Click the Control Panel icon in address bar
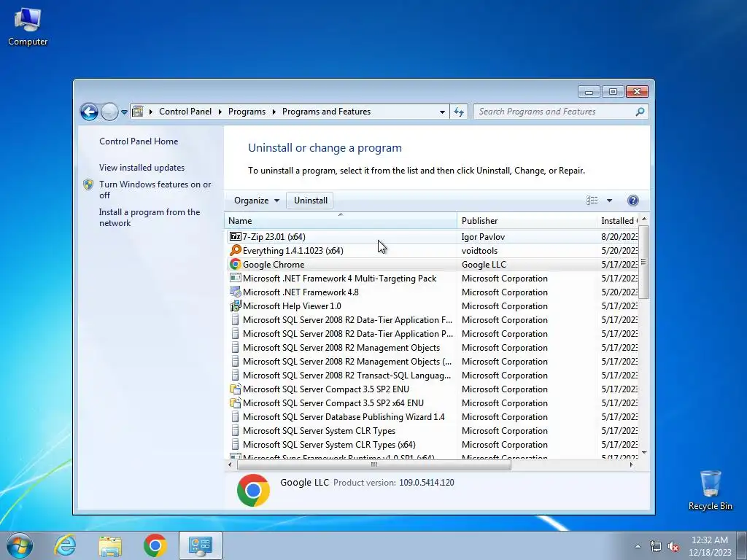 click(x=138, y=112)
